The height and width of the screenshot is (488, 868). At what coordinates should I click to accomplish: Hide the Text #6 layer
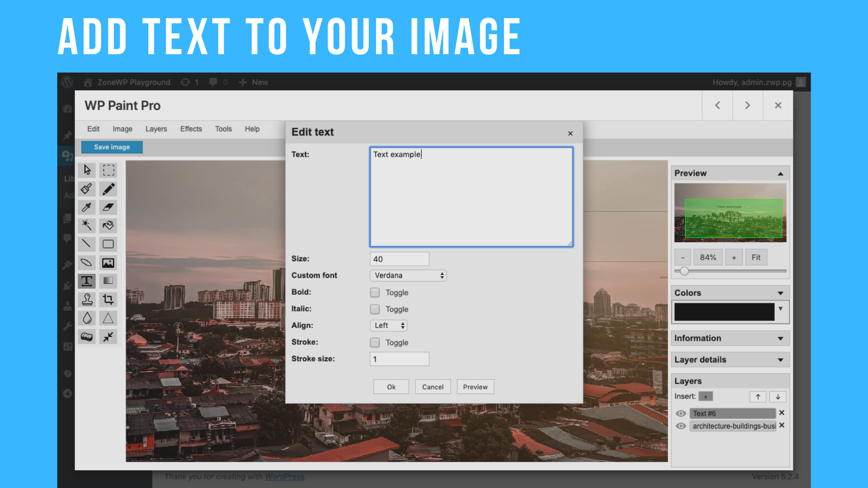681,413
